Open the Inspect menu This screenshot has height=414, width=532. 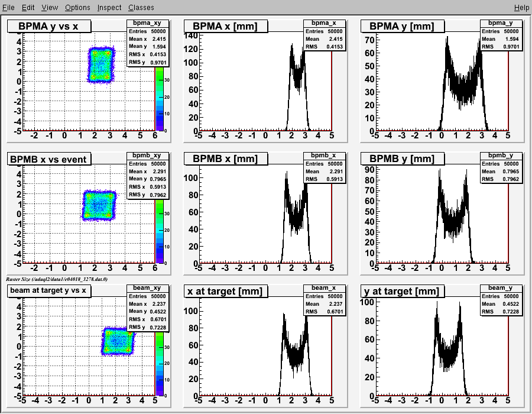point(109,8)
